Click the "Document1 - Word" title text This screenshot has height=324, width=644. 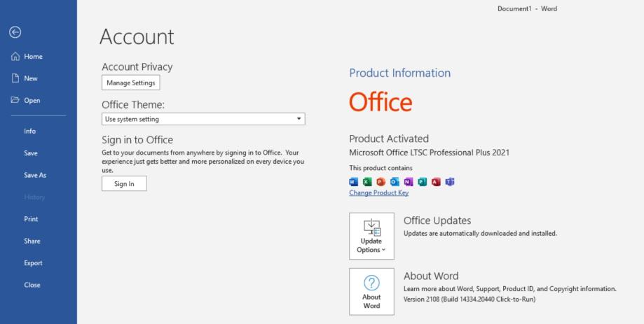[528, 8]
